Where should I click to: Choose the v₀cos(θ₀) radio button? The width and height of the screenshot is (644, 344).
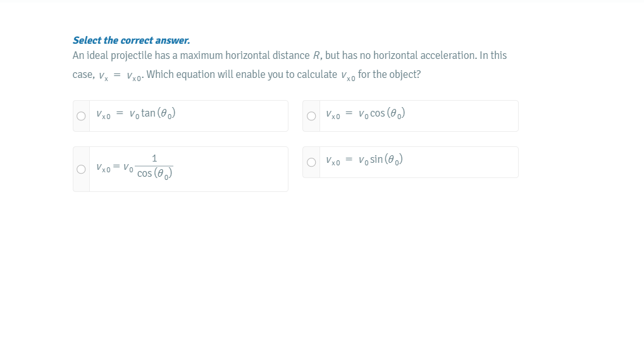[311, 117]
